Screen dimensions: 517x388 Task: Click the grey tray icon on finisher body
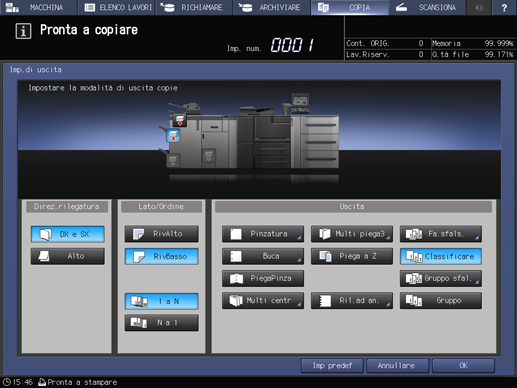click(209, 155)
